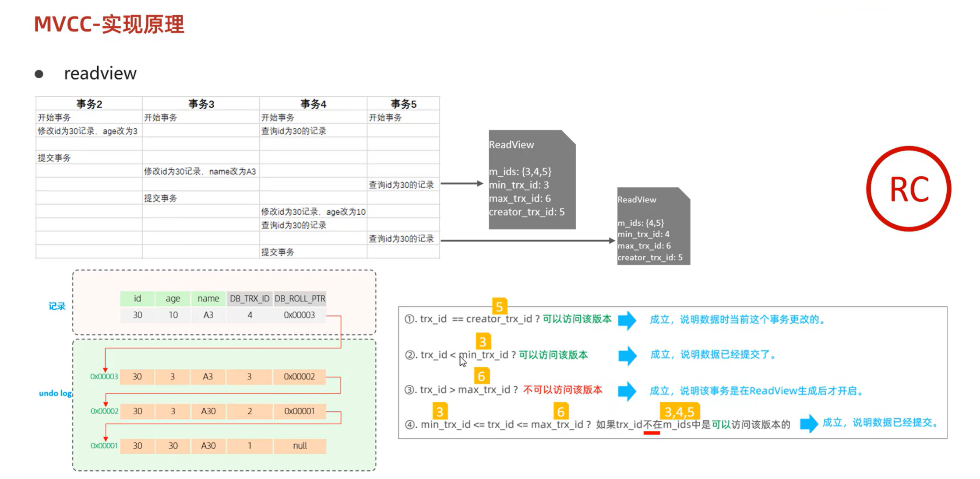Click the cell 修改id为30记录, name改为A3
This screenshot has height=479, width=980.
(200, 171)
